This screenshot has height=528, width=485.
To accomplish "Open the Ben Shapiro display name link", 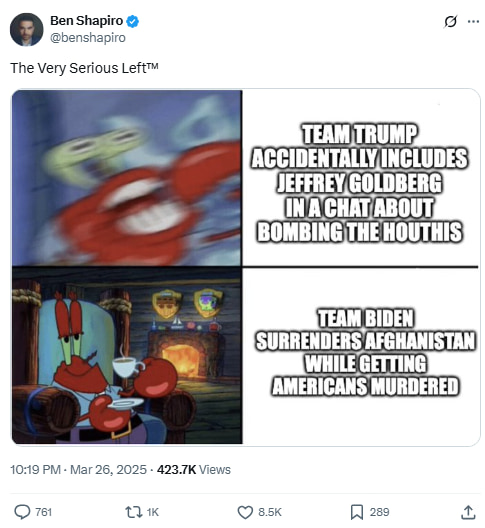I will click(87, 21).
